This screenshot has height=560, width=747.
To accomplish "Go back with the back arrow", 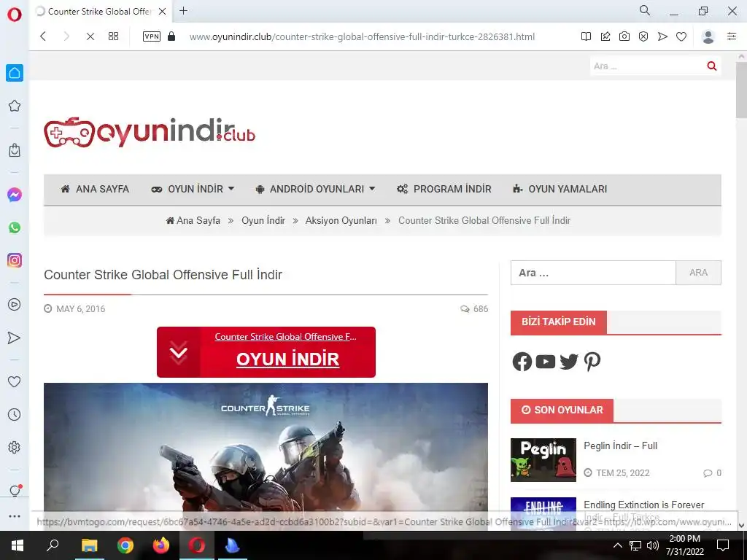I will tap(43, 36).
